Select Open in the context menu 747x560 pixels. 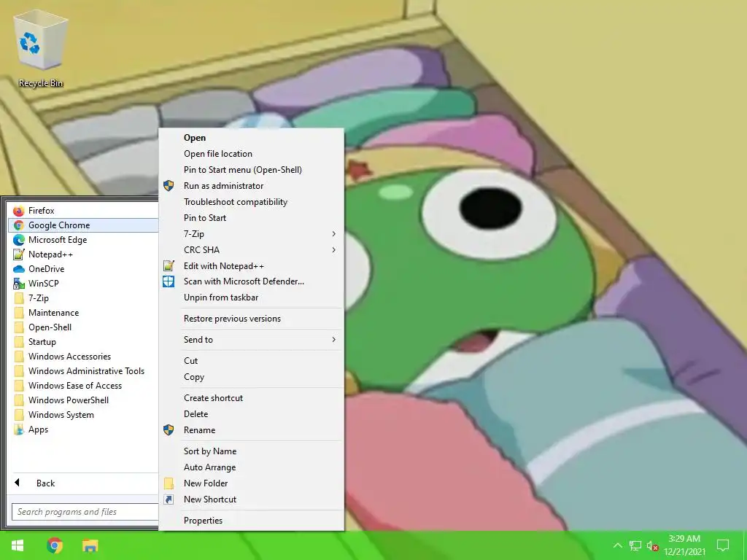[x=251, y=138]
